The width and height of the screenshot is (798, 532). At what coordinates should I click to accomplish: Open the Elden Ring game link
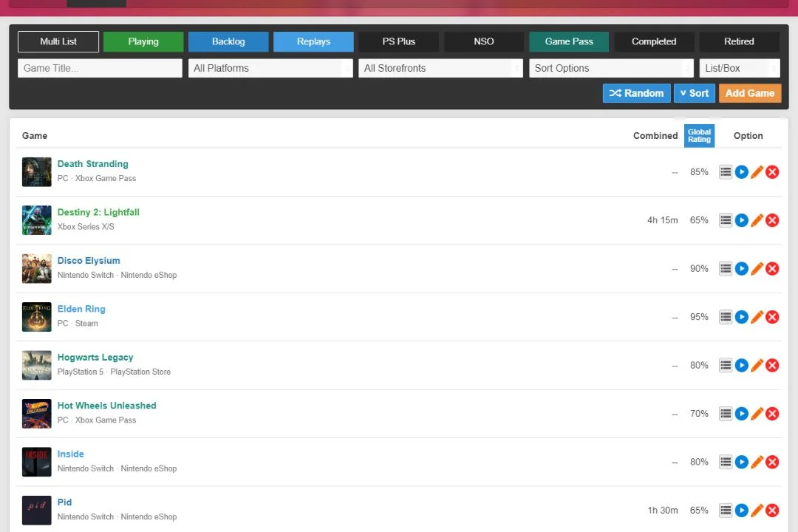[x=81, y=309]
